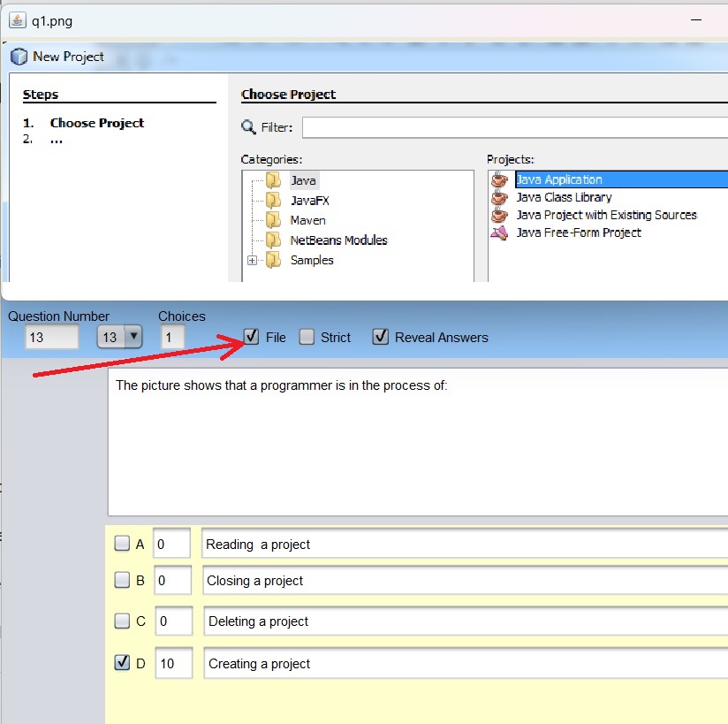Click the Java category folder icon
Image resolution: width=728 pixels, height=724 pixels.
coord(273,180)
